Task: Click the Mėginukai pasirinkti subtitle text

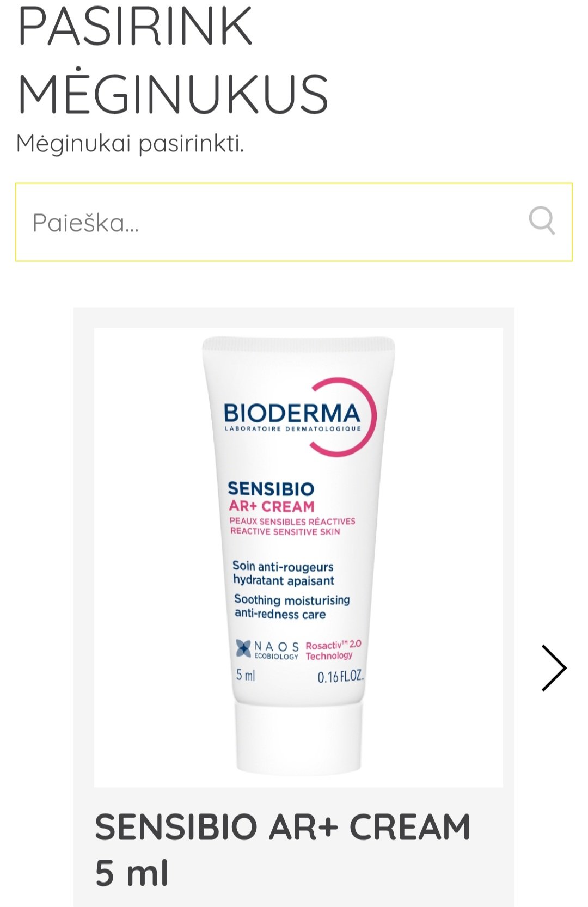Action: pos(130,144)
